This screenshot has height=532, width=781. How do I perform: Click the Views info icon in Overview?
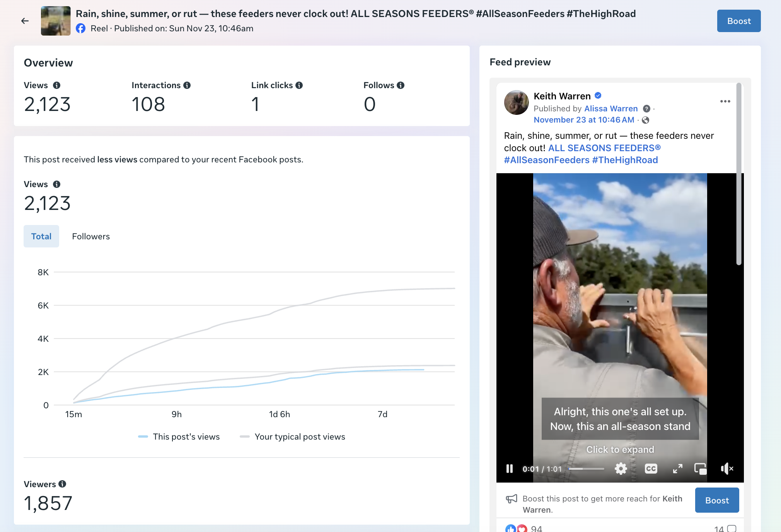(57, 85)
